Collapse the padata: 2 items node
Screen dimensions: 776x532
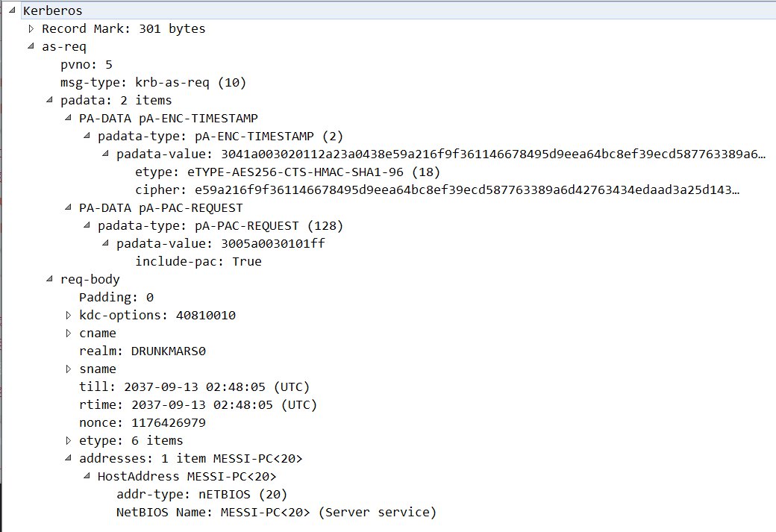(49, 100)
